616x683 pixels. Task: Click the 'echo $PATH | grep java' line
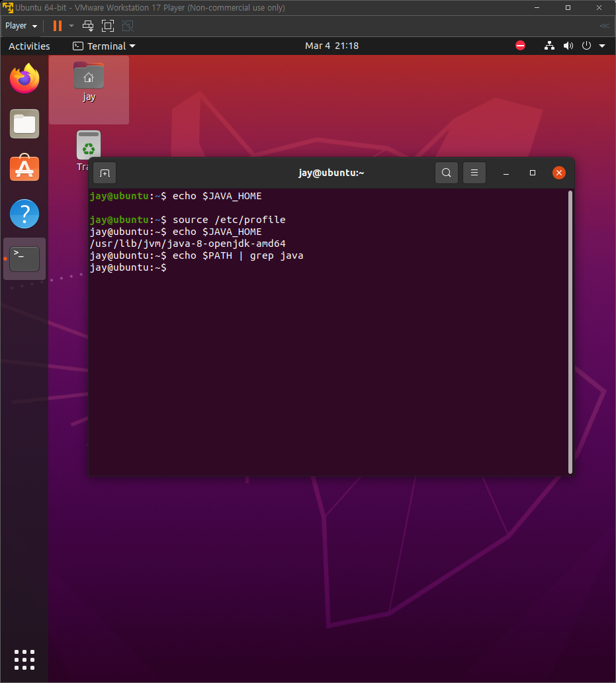coord(197,255)
